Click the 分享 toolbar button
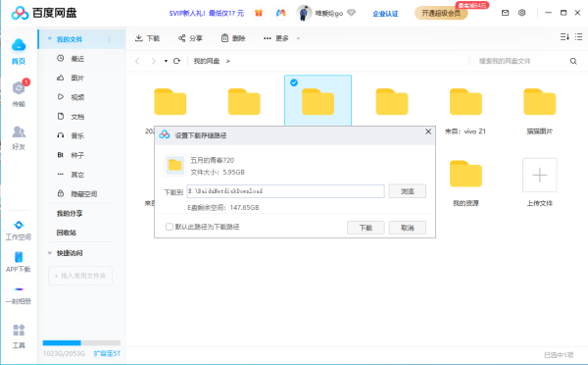 (190, 38)
